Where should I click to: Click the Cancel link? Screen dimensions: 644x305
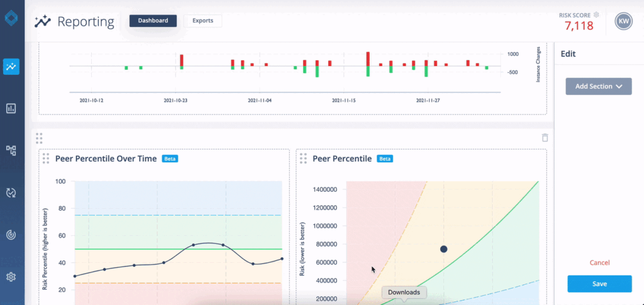pyautogui.click(x=599, y=262)
